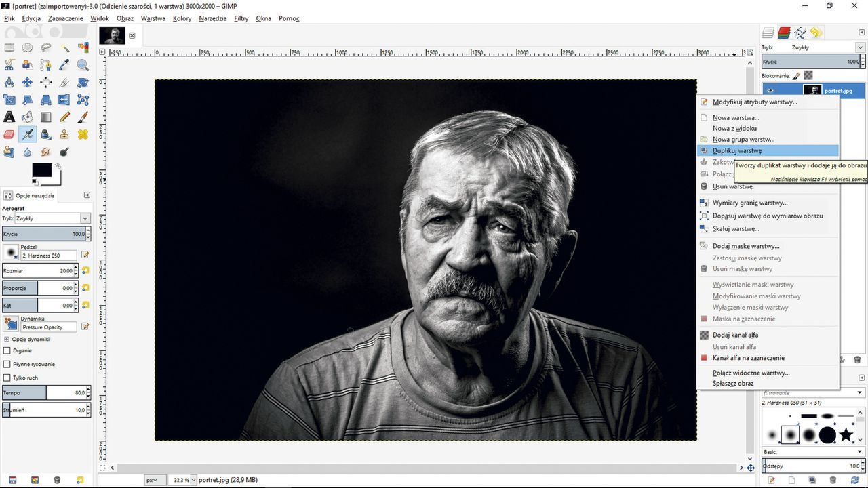Open the Kolory menu
This screenshot has height=488, width=868.
[x=182, y=18]
